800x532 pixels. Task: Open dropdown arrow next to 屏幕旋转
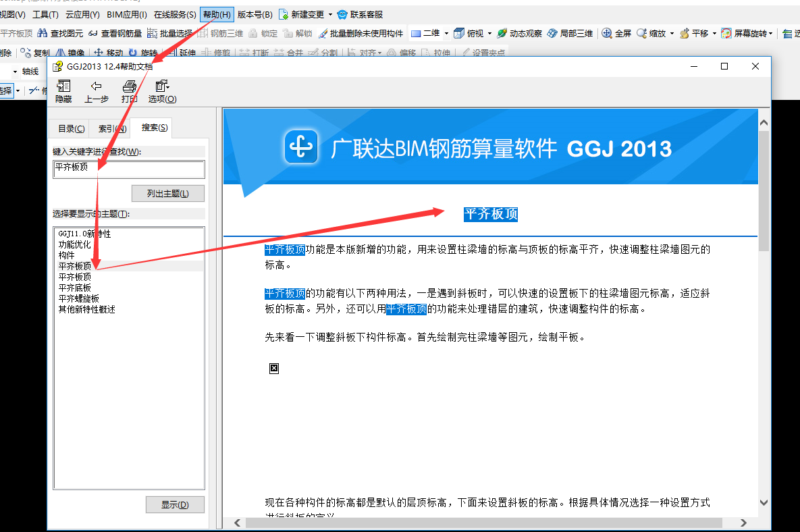(770, 33)
